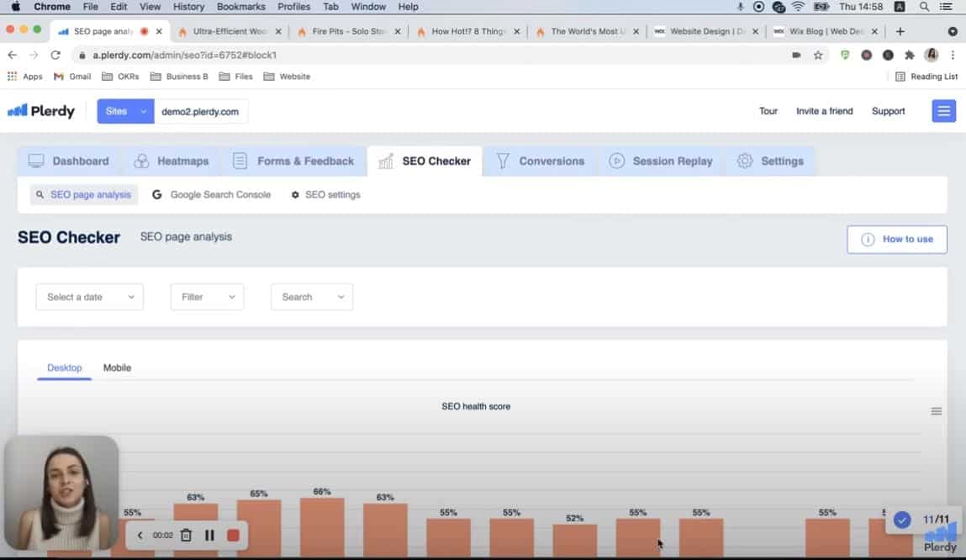Screen dimensions: 966x560
Task: Click the demo2.plerdy.com site field
Action: click(200, 112)
